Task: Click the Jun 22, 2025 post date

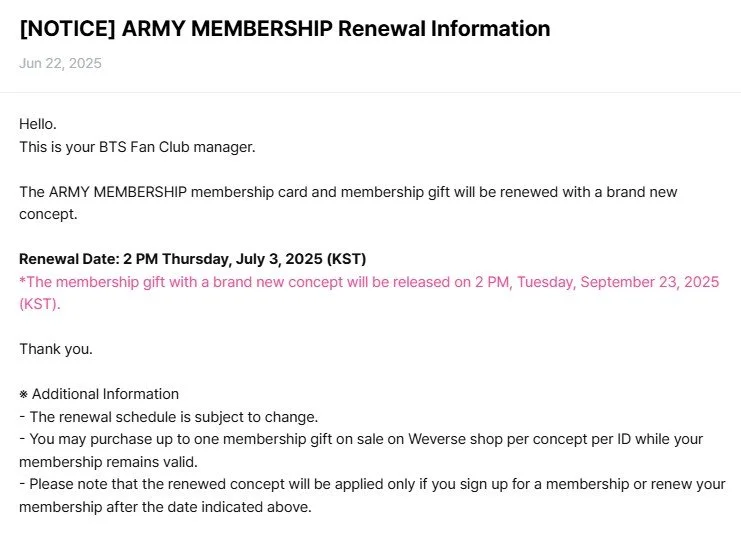Action: [x=60, y=63]
